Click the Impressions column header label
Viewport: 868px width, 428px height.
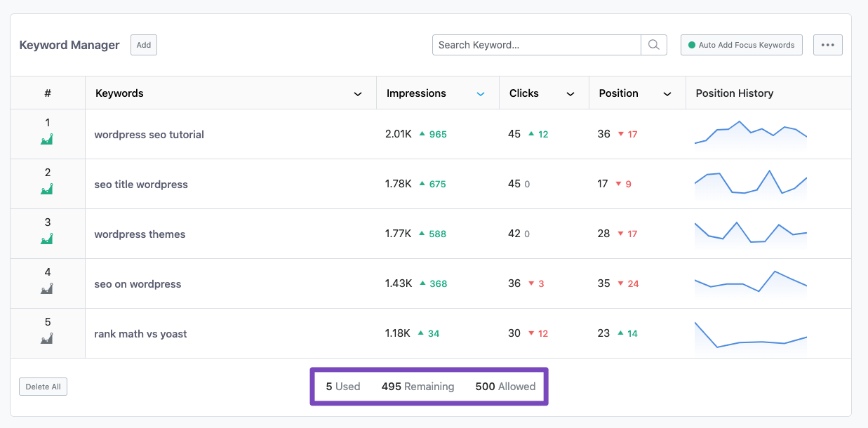click(416, 93)
